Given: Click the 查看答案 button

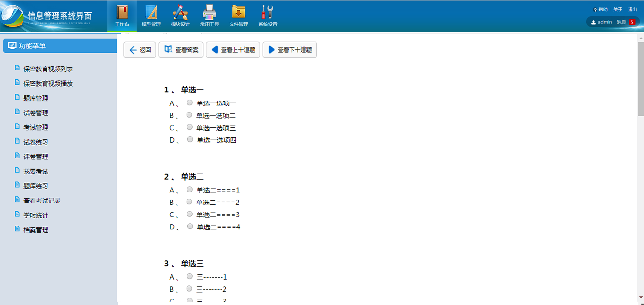Looking at the screenshot, I should [181, 50].
